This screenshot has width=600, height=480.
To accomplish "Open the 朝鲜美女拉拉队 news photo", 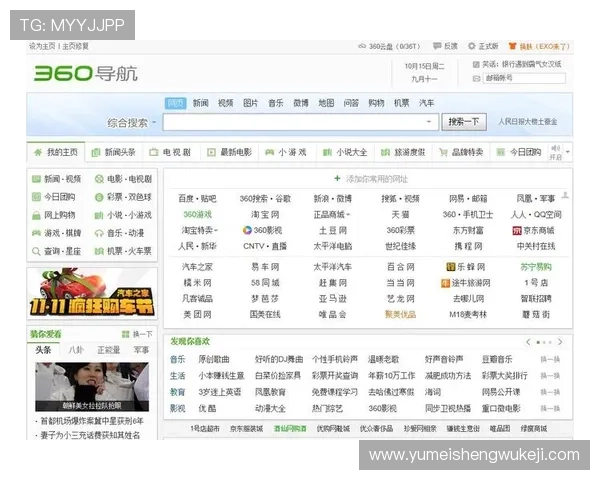I will coord(92,387).
